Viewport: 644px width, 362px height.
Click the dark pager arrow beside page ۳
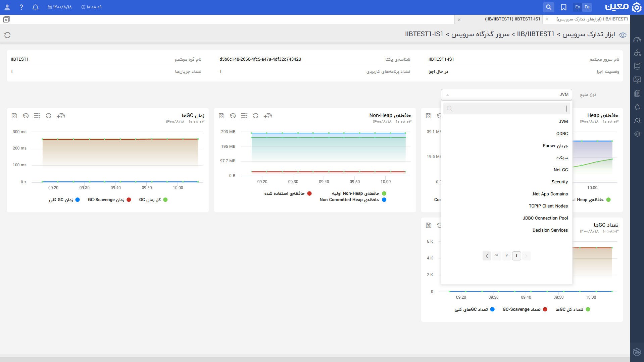487,256
